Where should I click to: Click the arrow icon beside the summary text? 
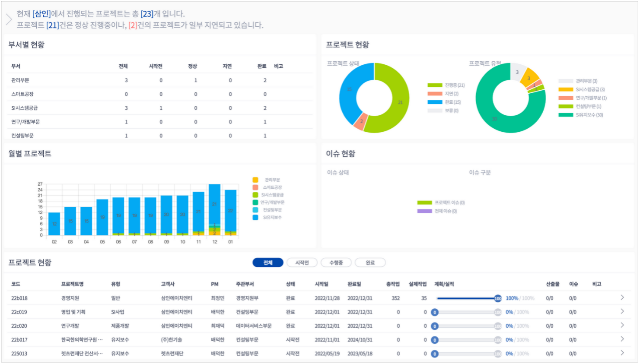tap(9, 19)
